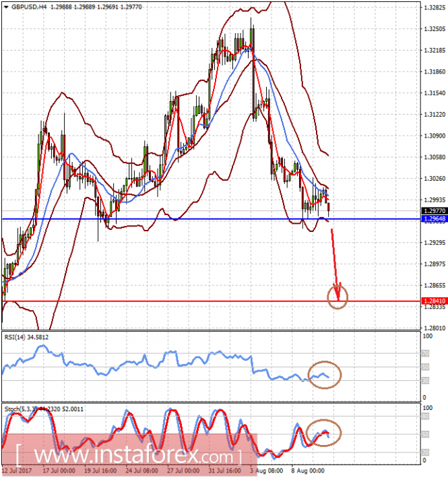Click the GBPUSD,H4 chart title label

click(x=24, y=7)
